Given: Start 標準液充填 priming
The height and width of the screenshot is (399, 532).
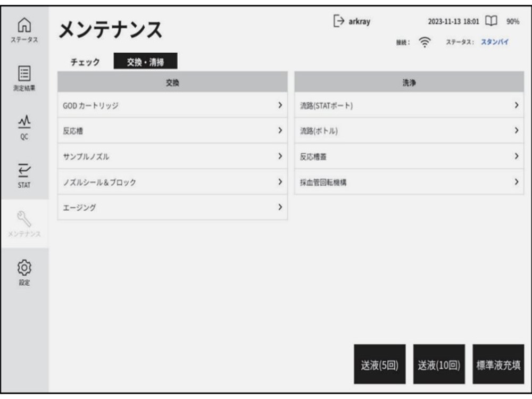Looking at the screenshot, I should 498,364.
